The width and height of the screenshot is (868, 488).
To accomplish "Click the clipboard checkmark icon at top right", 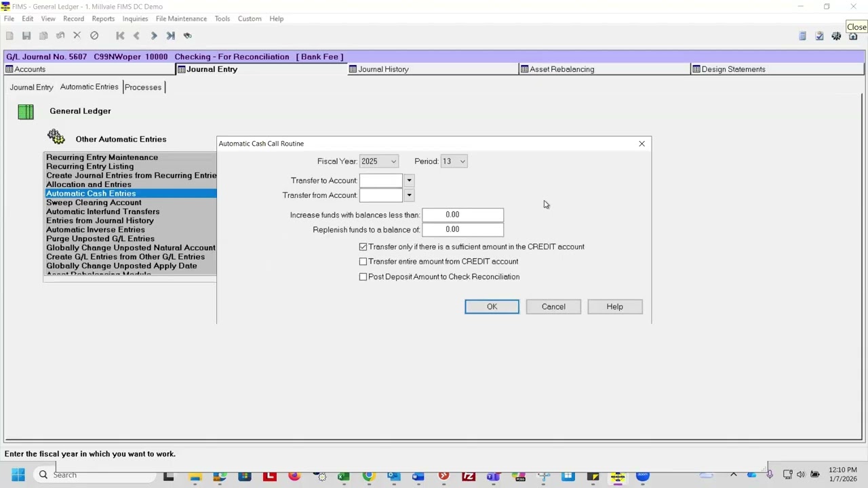I will [819, 36].
